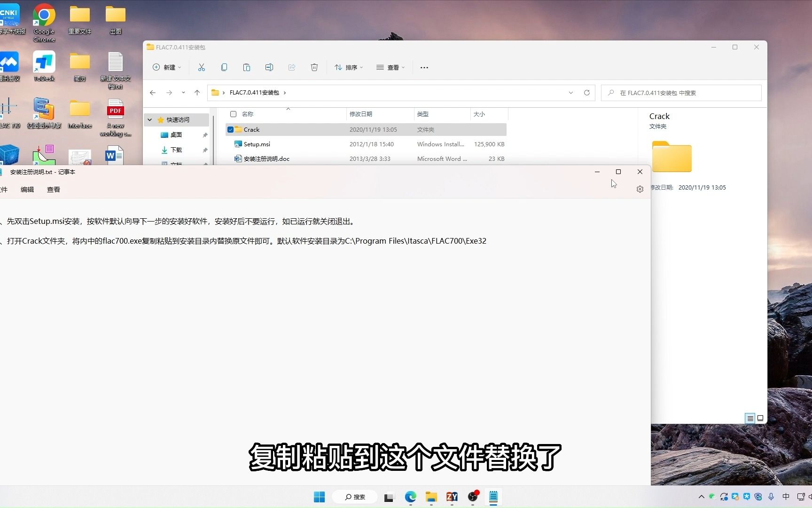Click the Rename icon in Explorer toolbar
This screenshot has width=812, height=508.
click(x=269, y=67)
